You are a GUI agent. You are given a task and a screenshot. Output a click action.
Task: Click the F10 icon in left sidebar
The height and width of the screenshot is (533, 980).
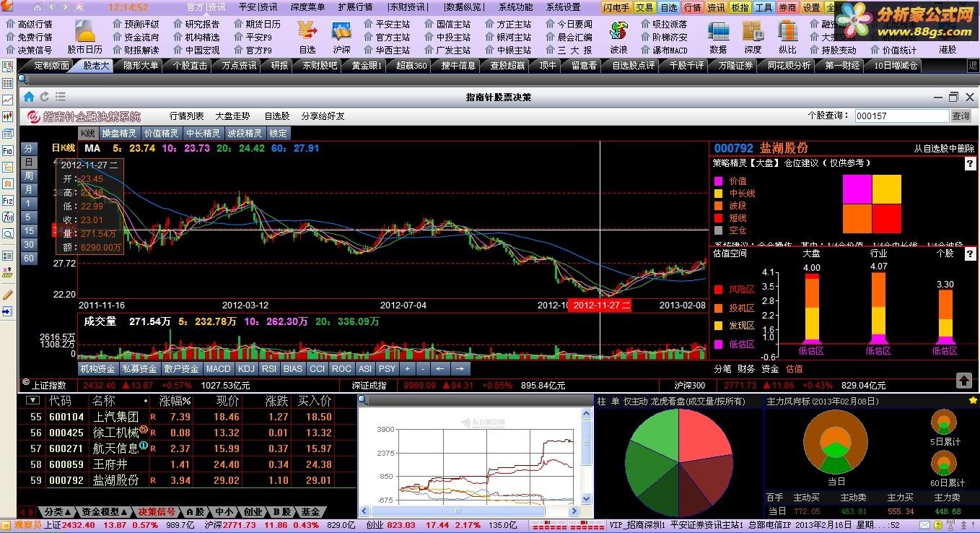coord(8,151)
